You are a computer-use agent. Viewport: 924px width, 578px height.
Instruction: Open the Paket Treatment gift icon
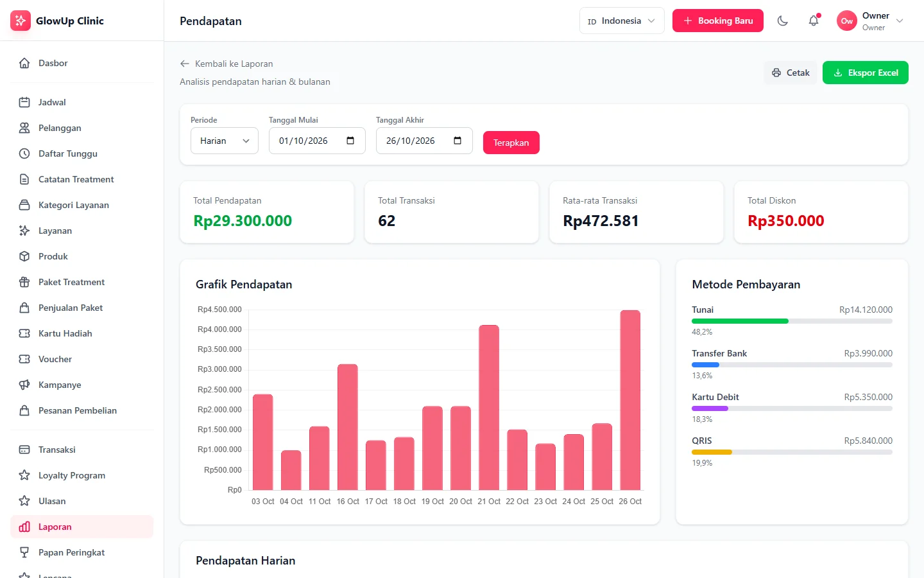point(24,282)
